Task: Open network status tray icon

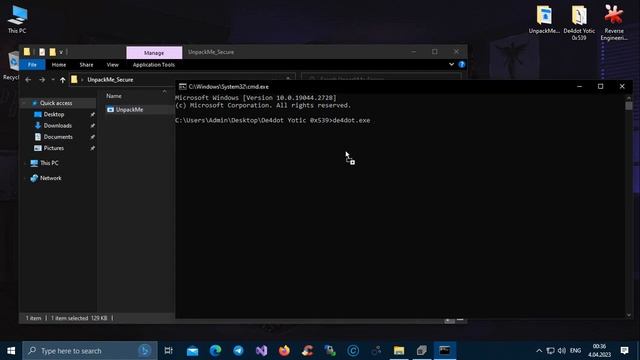Action: click(550, 351)
